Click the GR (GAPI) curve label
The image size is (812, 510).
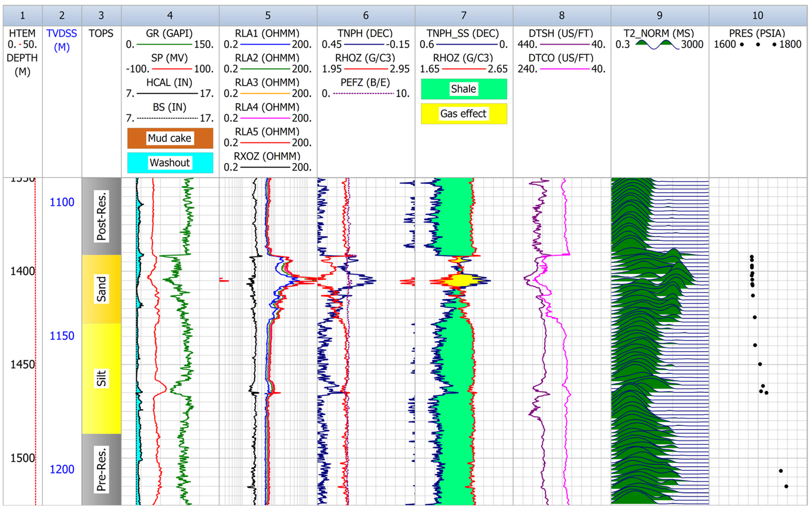pos(169,33)
